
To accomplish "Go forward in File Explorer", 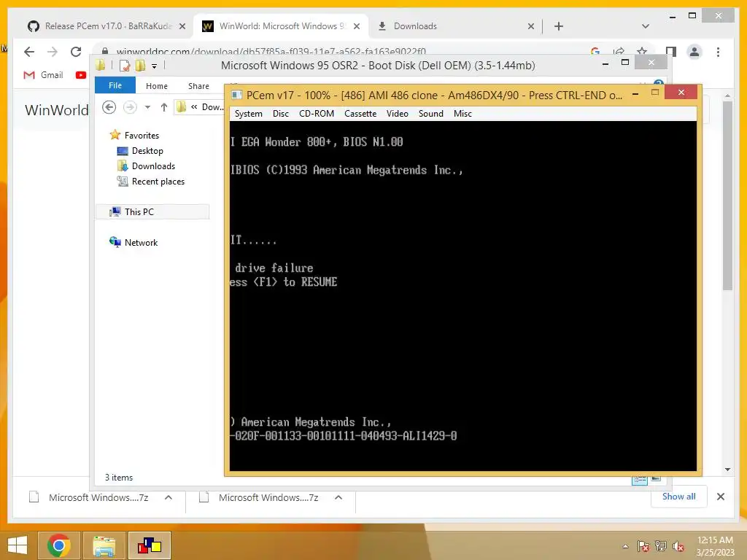I will coord(130,107).
